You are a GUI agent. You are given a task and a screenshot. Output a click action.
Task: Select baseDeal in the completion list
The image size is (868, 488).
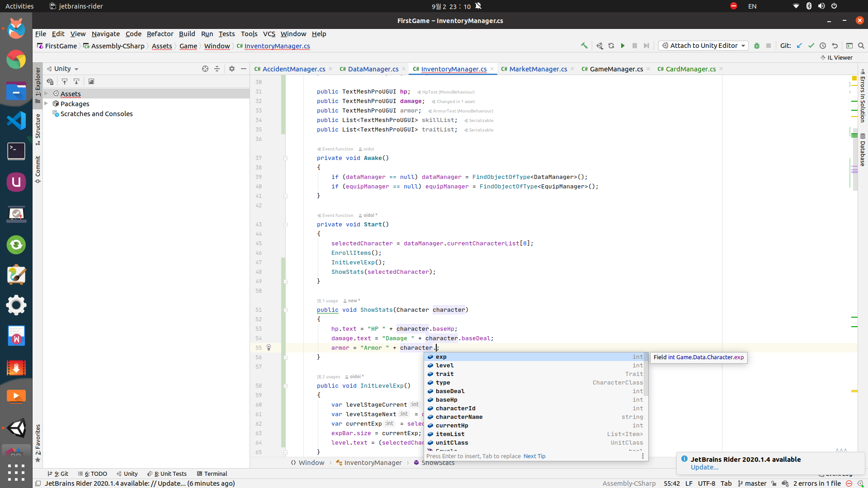(x=535, y=391)
